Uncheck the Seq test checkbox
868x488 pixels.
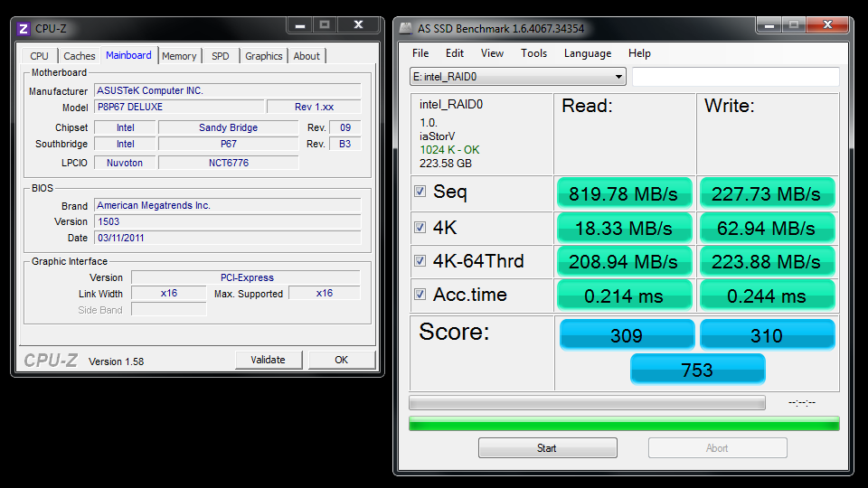point(420,192)
